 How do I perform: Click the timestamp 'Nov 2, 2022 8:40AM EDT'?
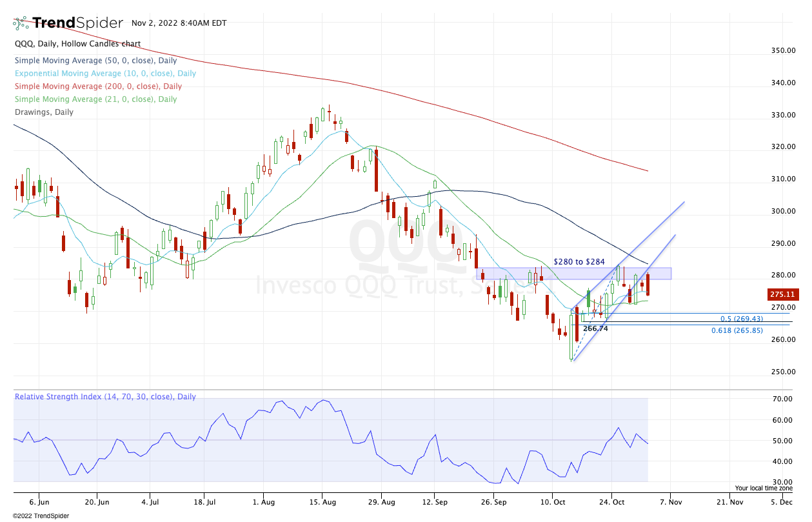(178, 23)
